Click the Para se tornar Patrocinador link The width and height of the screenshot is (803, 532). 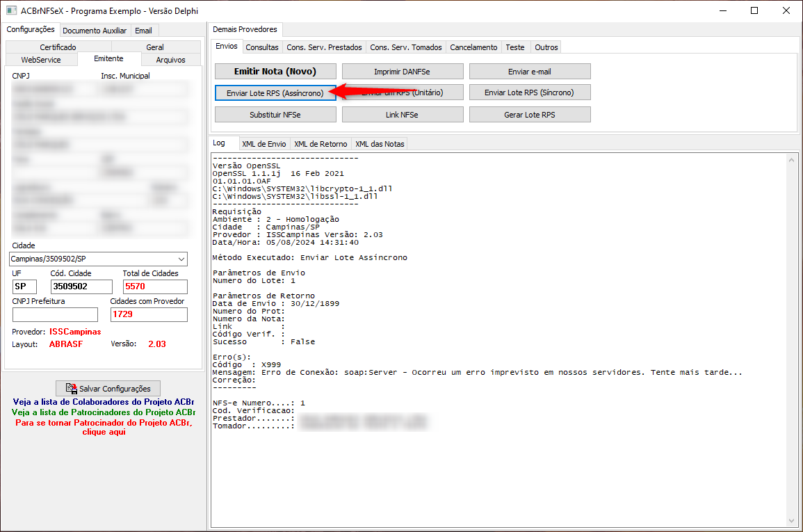coord(104,427)
